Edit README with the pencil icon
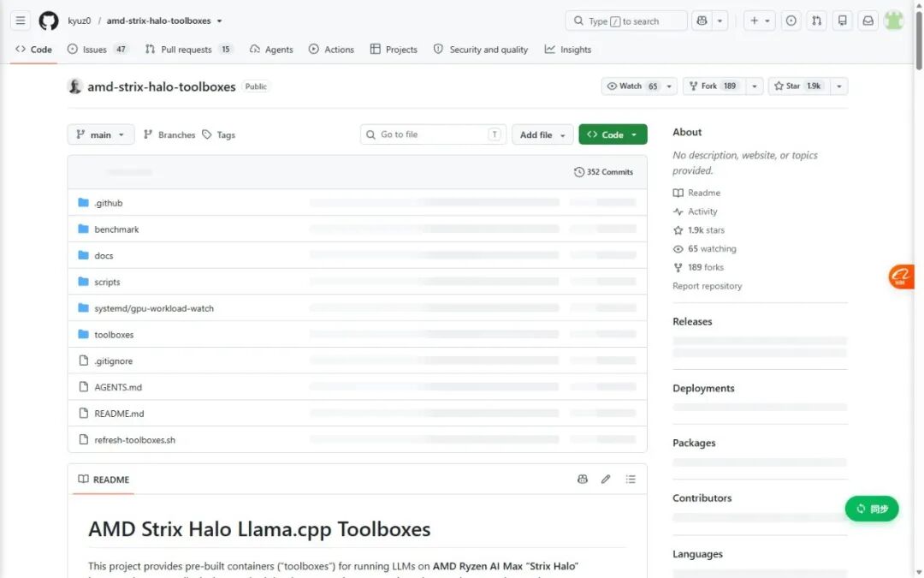 [x=606, y=480]
